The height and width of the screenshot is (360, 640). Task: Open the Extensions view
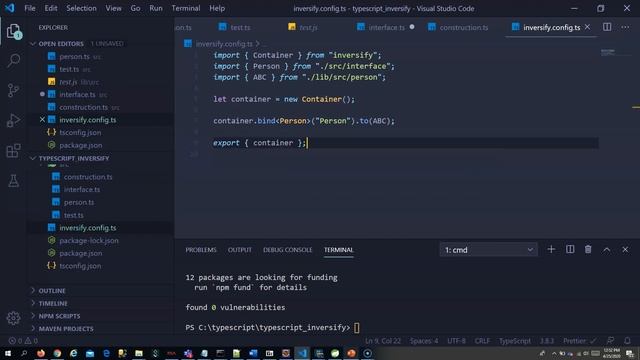click(13, 151)
